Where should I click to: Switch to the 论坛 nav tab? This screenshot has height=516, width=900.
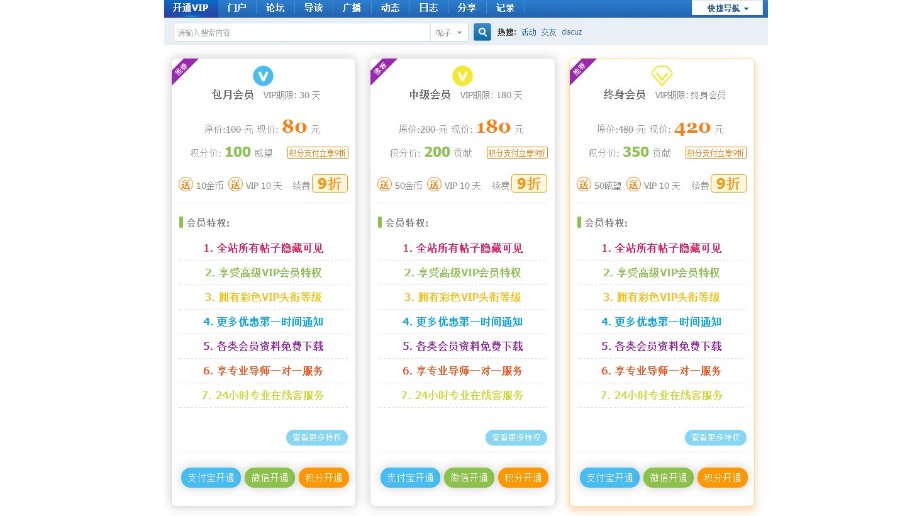273,8
